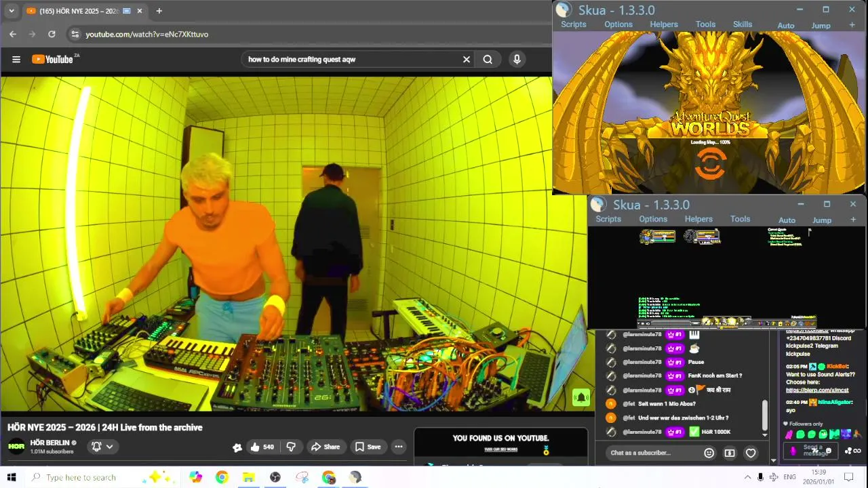Open the notification bell dropdown for HÖR BERLIN
868x488 pixels.
(x=102, y=447)
